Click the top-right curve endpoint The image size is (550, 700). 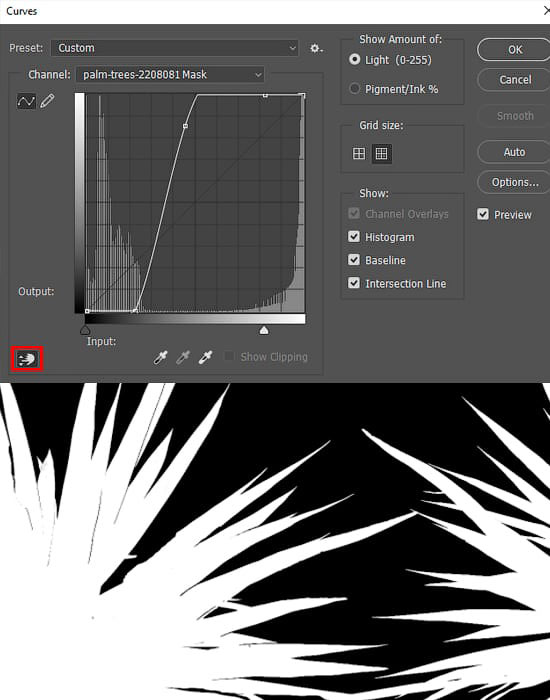(x=303, y=95)
